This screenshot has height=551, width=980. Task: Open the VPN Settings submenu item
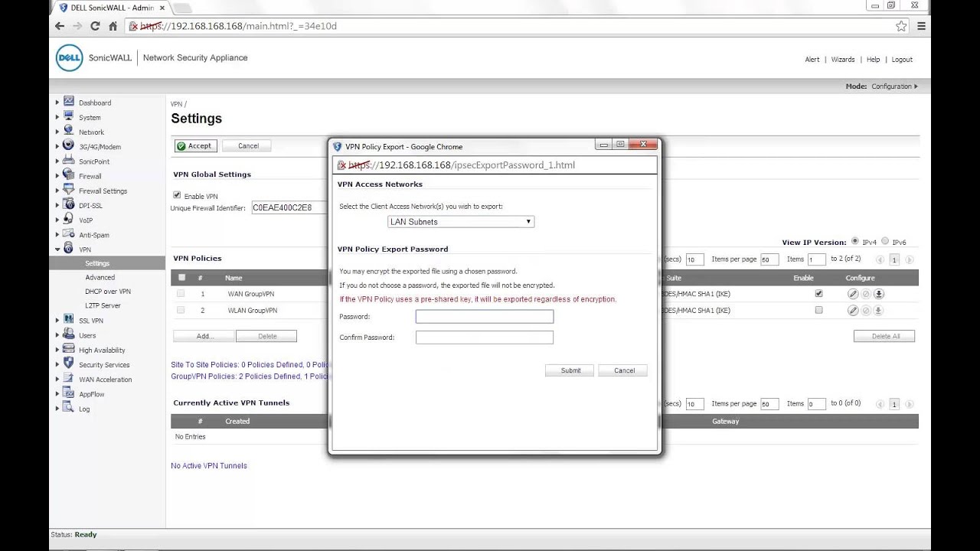pos(97,263)
